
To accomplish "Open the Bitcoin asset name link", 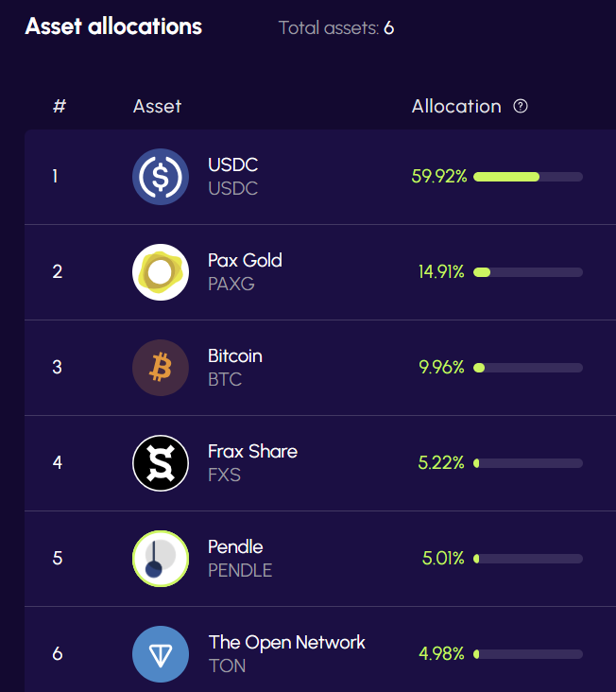I will point(235,355).
